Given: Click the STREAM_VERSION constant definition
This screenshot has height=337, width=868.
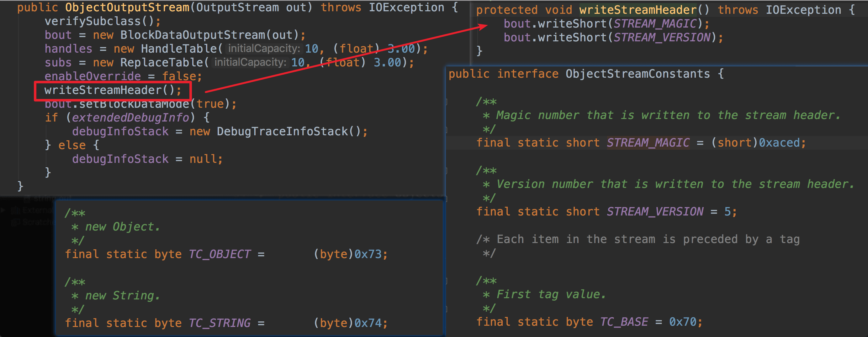Looking at the screenshot, I should (655, 212).
